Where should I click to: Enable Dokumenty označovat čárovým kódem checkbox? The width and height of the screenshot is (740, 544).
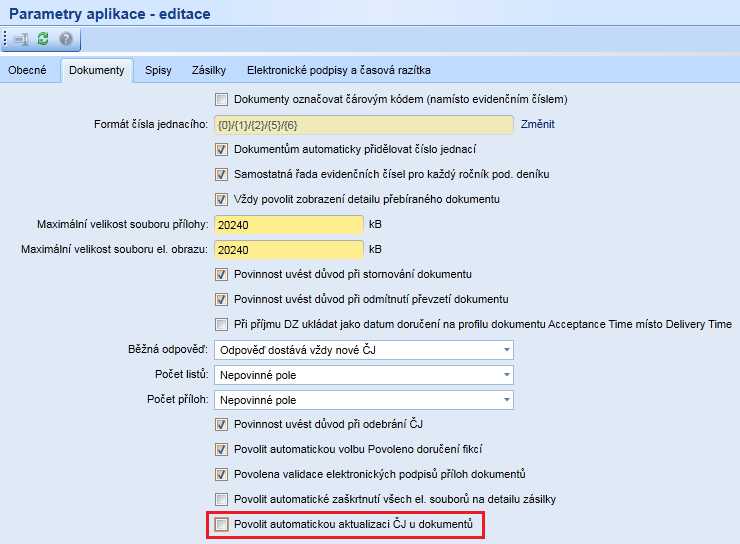221,100
